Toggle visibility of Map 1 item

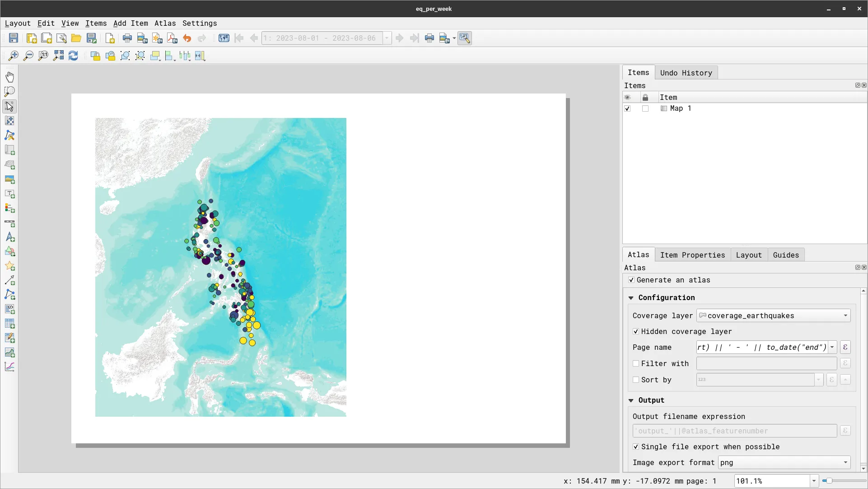pos(627,108)
